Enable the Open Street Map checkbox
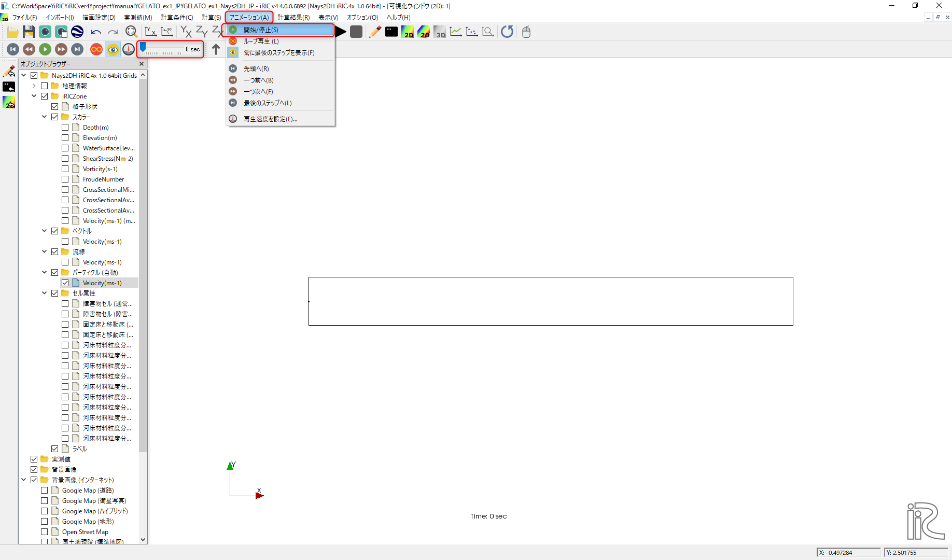This screenshot has width=952, height=560. (44, 532)
